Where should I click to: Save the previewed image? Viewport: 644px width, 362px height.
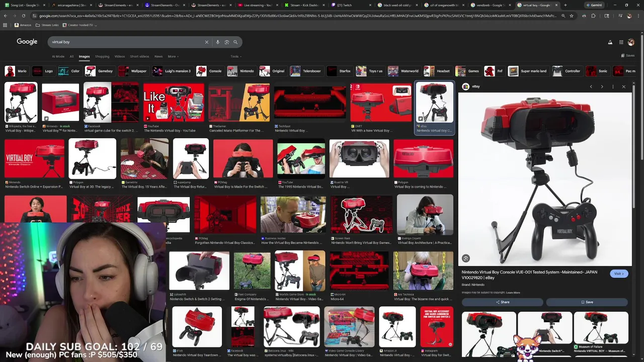[587, 302]
